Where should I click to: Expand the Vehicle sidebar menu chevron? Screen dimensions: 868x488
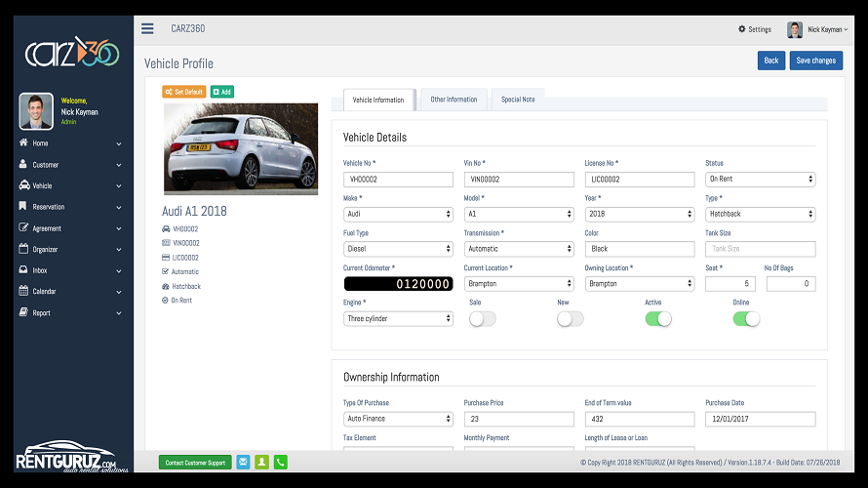(118, 186)
